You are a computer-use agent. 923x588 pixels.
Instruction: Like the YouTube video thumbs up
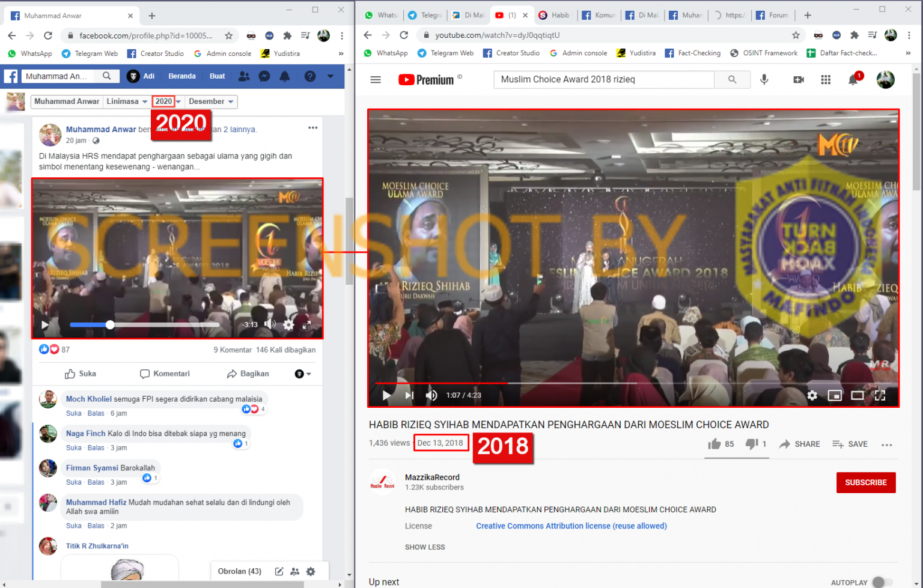(714, 444)
